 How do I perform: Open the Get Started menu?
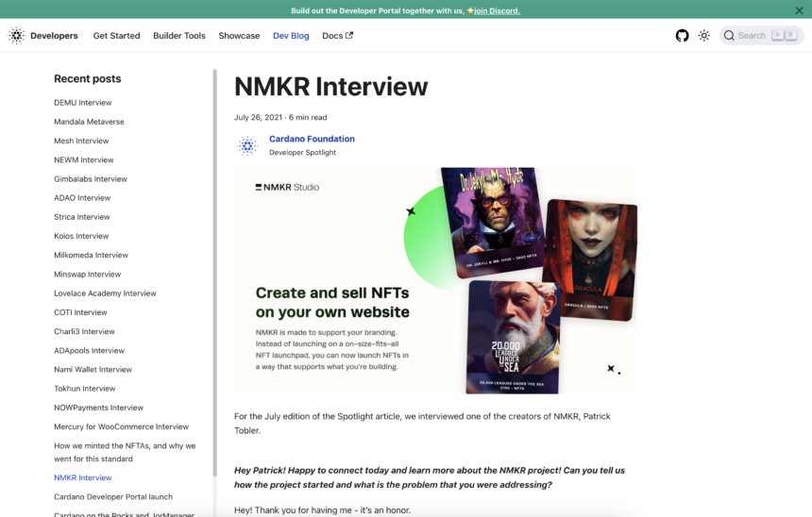click(116, 36)
